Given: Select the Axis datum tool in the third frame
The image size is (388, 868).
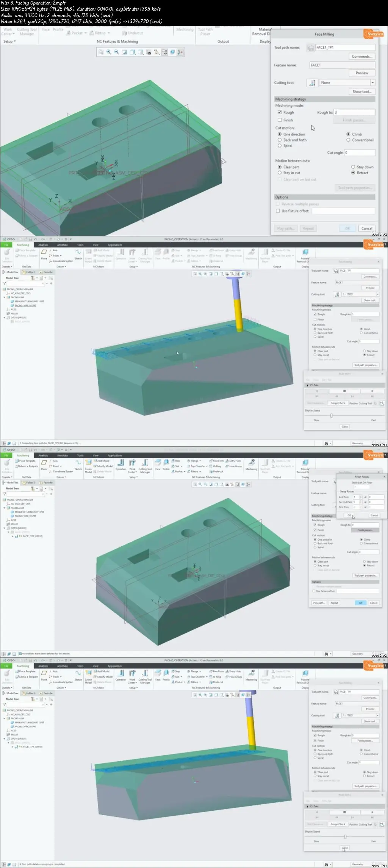Looking at the screenshot, I should click(x=53, y=461).
